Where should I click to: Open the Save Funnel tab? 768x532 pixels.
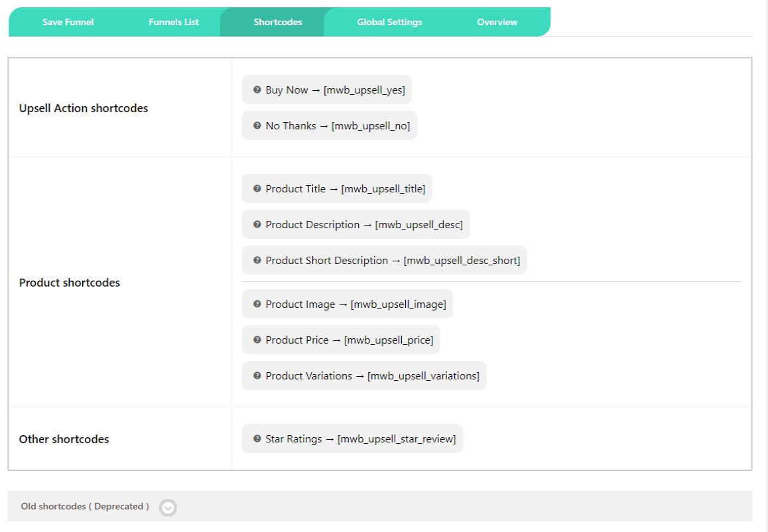point(68,22)
